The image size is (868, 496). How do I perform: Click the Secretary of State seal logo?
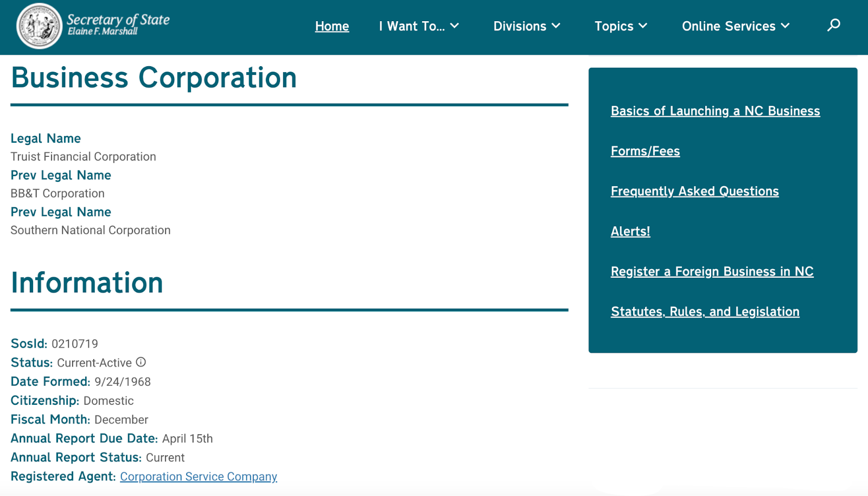pos(39,26)
